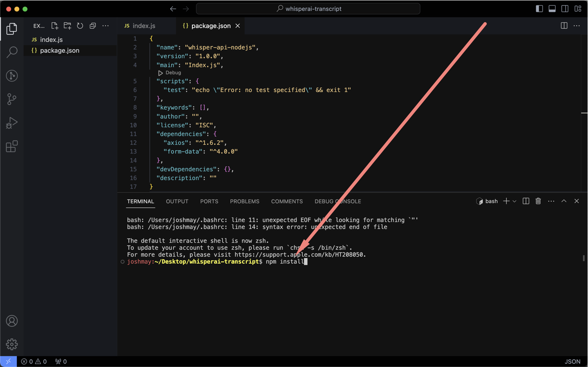Open the Search view in activity bar

pos(12,52)
